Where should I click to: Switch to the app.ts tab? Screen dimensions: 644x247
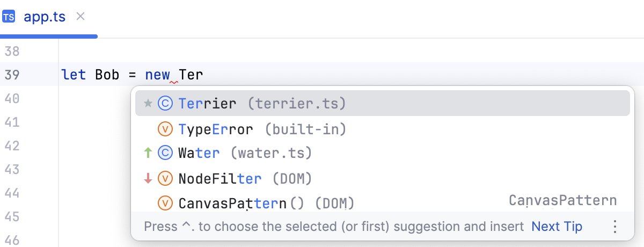click(x=45, y=17)
